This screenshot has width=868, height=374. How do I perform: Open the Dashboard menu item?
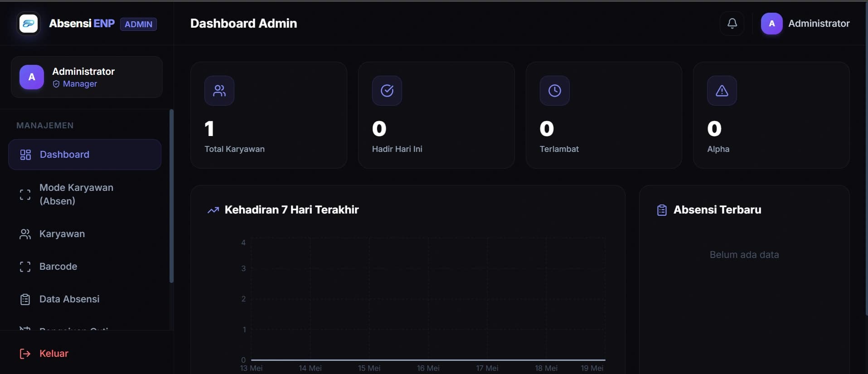[x=85, y=155]
